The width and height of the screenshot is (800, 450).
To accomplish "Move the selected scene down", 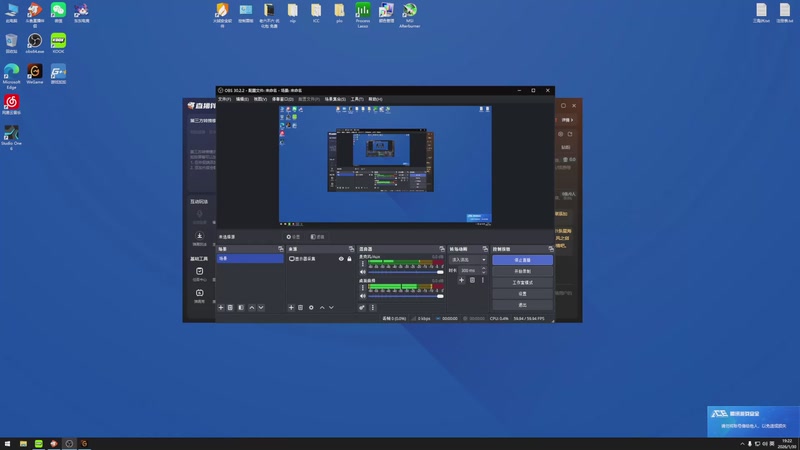I will coord(261,308).
